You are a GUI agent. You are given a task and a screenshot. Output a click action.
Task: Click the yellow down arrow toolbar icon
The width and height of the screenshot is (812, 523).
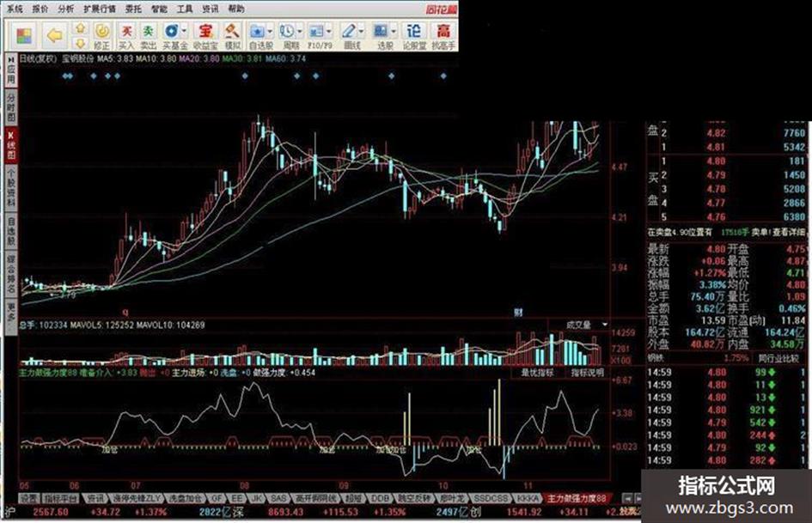click(80, 42)
